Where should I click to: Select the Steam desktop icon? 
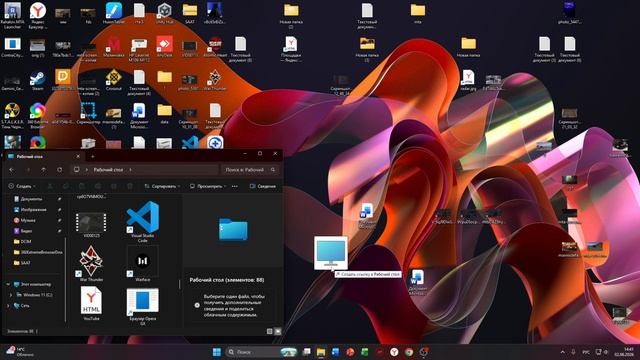coord(38,80)
